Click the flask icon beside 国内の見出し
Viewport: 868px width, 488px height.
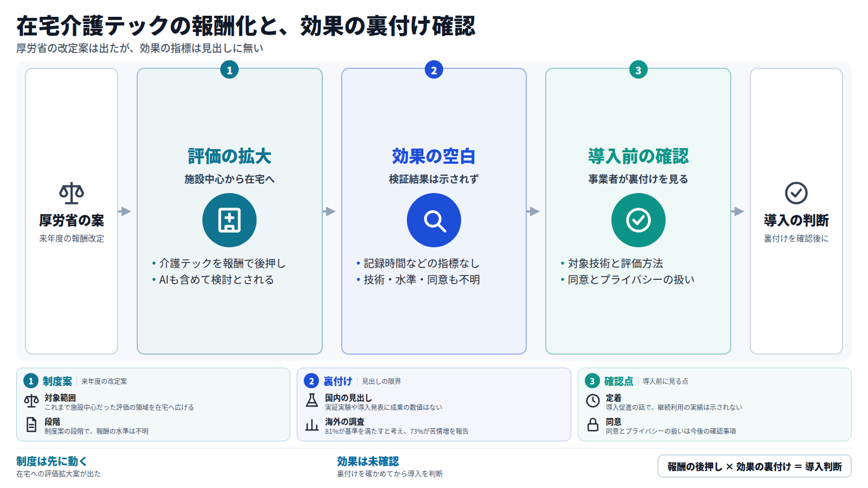click(x=312, y=401)
